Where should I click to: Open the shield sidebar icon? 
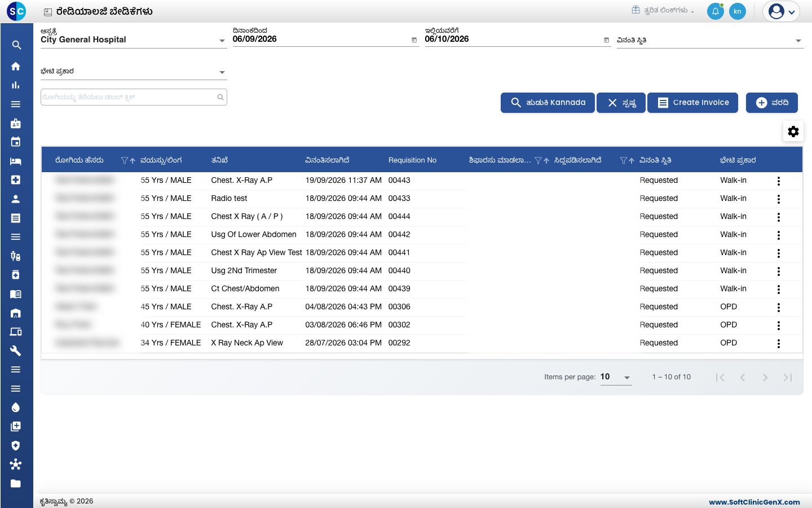(x=16, y=445)
